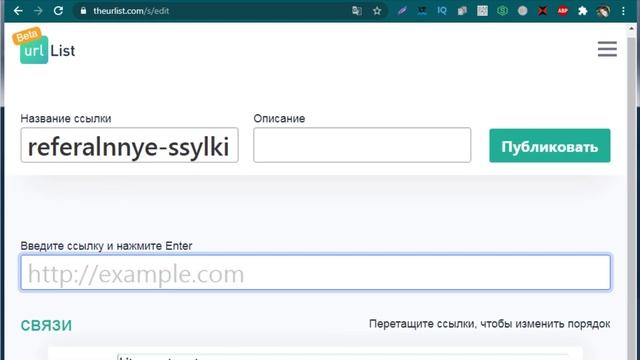Screen dimensions: 640x360
Task: Open the IQ extension icon
Action: coord(442,11)
